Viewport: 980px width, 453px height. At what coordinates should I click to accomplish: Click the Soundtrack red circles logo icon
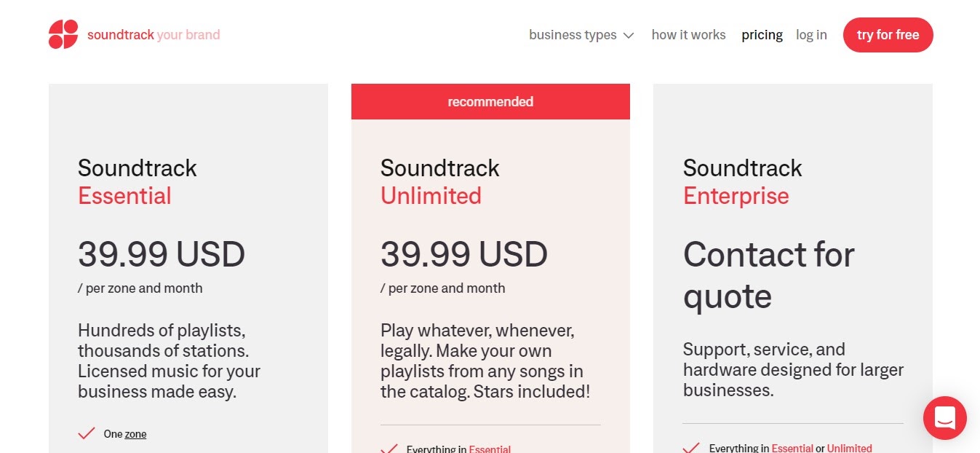coord(63,34)
